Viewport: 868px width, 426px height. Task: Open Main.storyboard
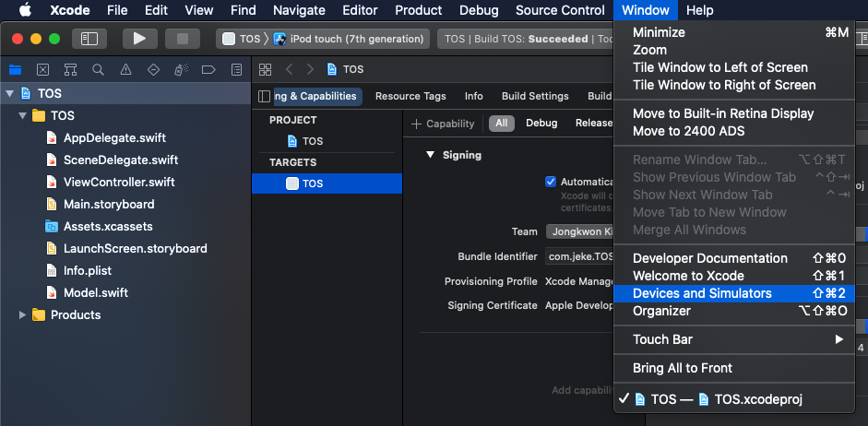(x=109, y=204)
